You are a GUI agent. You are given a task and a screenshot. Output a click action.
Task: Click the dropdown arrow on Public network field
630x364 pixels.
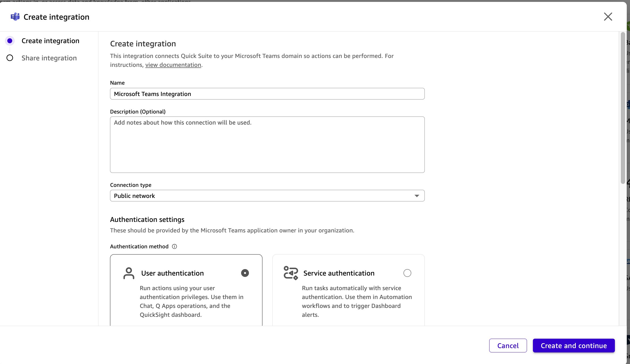(x=416, y=195)
